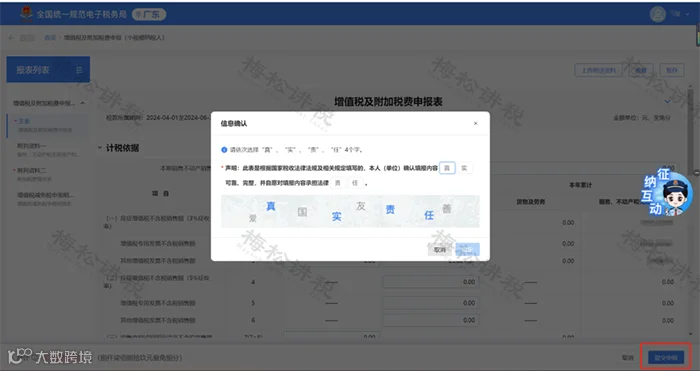Select 主表 in the report list

(x=47, y=125)
